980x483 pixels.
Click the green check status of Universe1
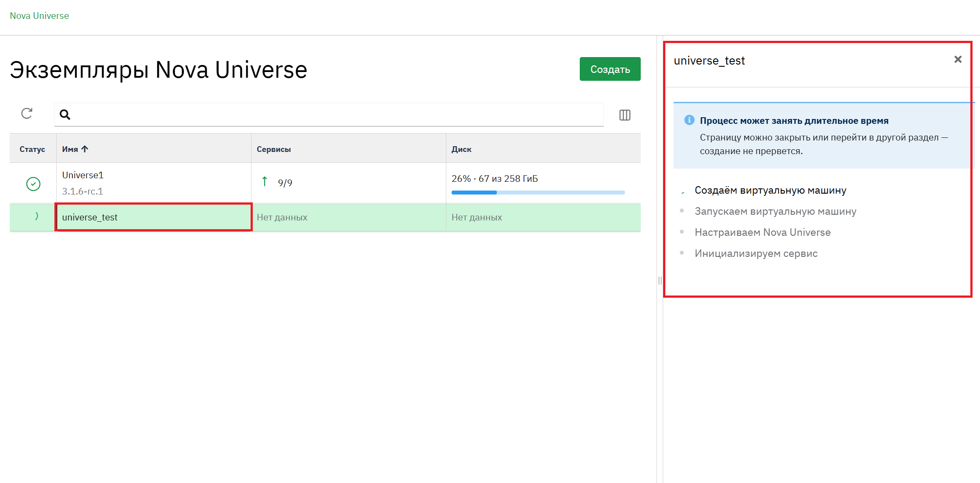pyautogui.click(x=33, y=184)
